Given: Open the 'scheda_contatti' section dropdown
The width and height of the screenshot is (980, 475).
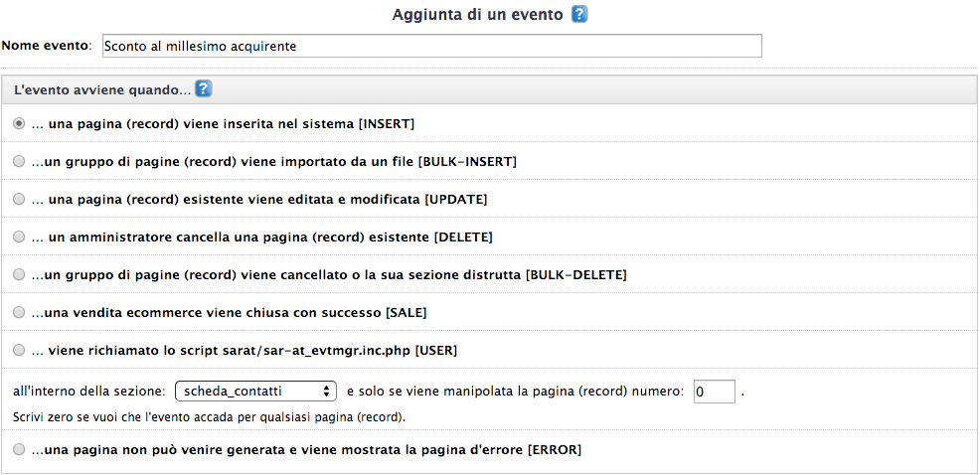Looking at the screenshot, I should coord(256,392).
